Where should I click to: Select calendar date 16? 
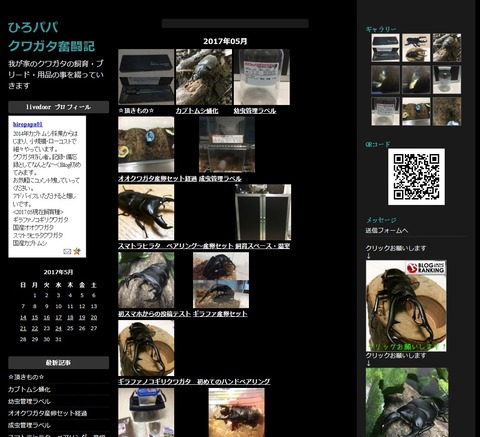click(47, 318)
